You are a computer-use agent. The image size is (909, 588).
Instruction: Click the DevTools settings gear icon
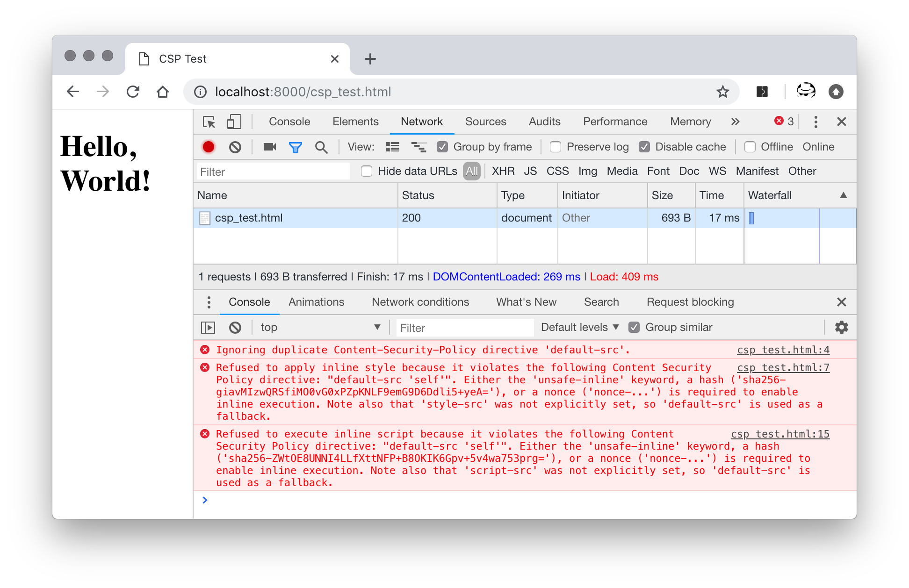pos(841,326)
